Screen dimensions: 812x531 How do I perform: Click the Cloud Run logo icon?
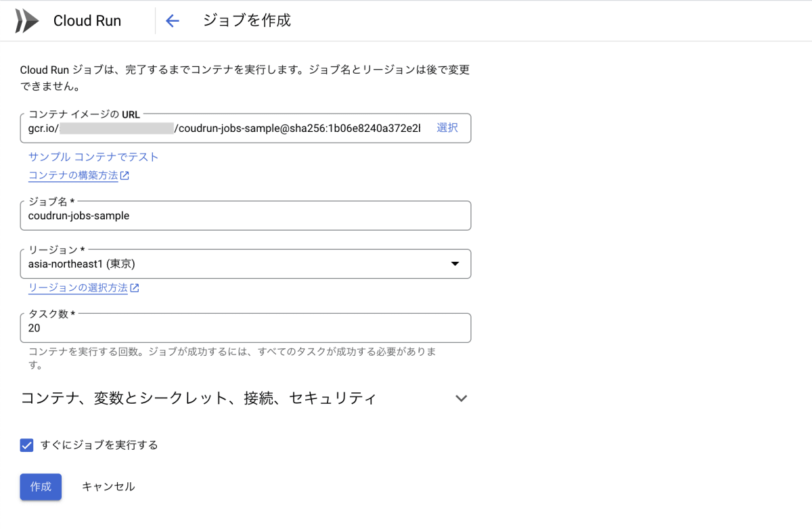(27, 21)
